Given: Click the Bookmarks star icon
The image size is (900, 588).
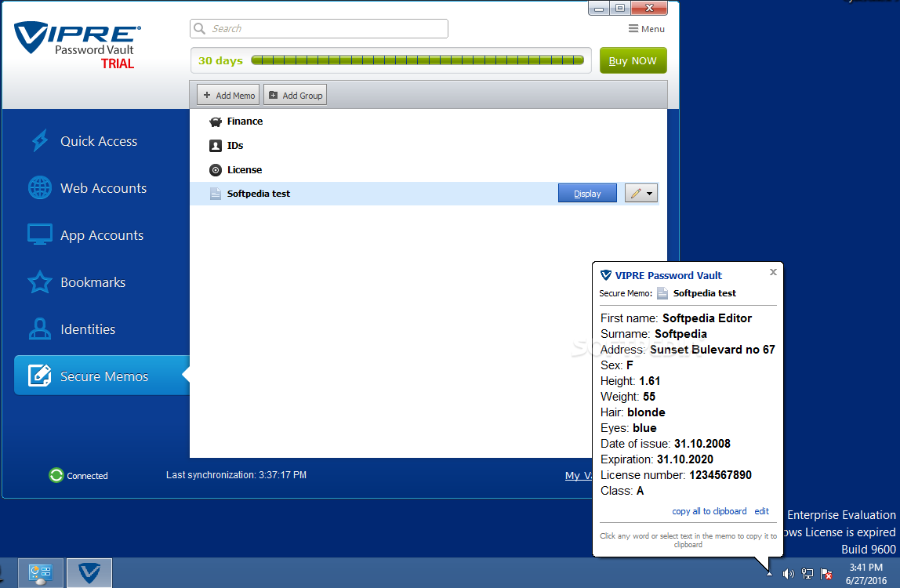Looking at the screenshot, I should coord(40,282).
